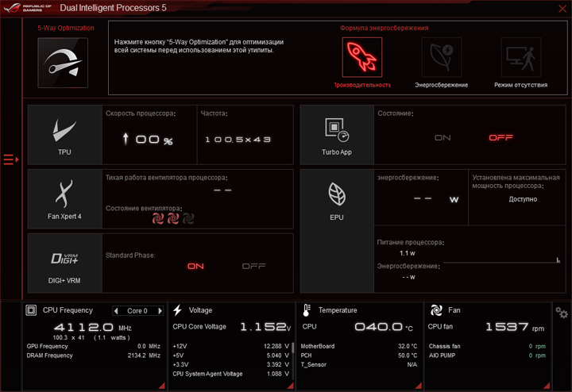Click the Fan monitor icon
Viewport: 572px width, 392px height.
click(x=436, y=310)
